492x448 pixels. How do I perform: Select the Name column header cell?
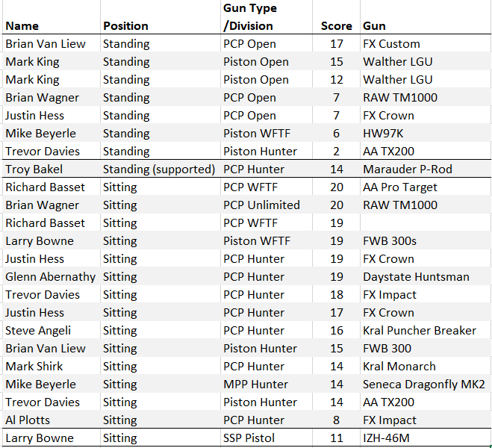pyautogui.click(x=52, y=17)
